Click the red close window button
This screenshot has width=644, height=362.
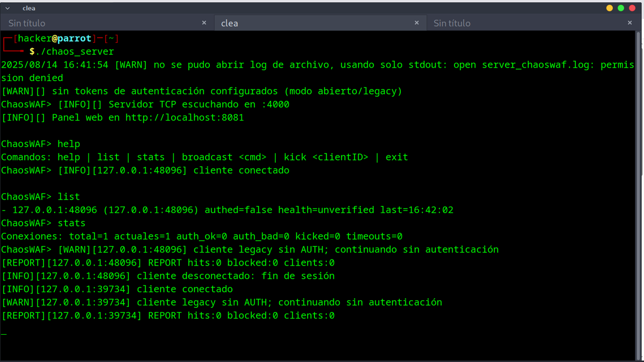pyautogui.click(x=632, y=8)
